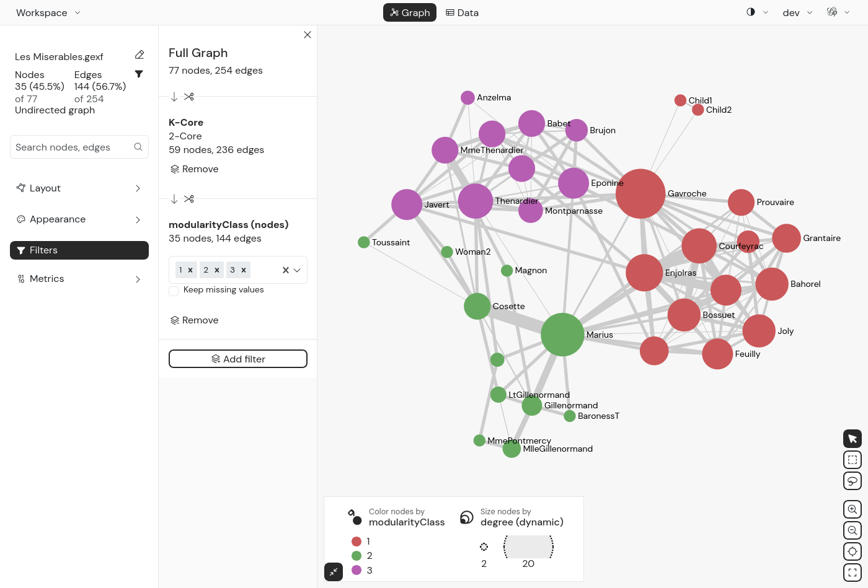The height and width of the screenshot is (588, 868).
Task: Click the Add filter button
Action: click(238, 359)
